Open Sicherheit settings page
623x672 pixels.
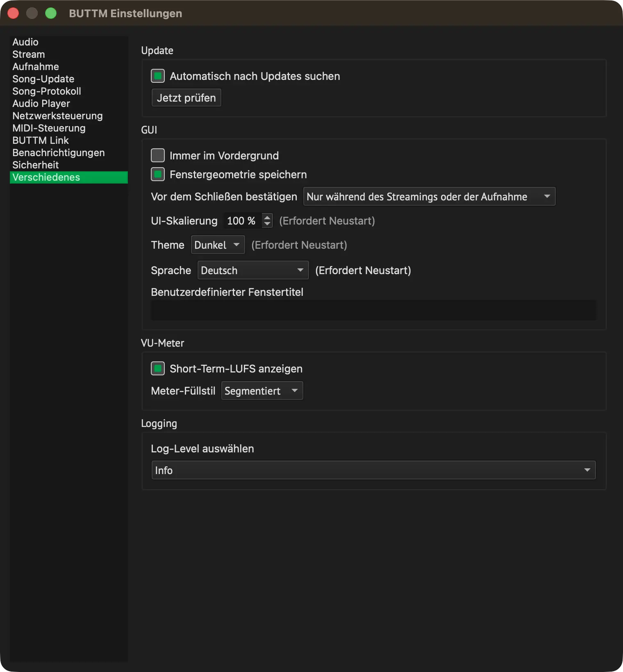(69, 165)
